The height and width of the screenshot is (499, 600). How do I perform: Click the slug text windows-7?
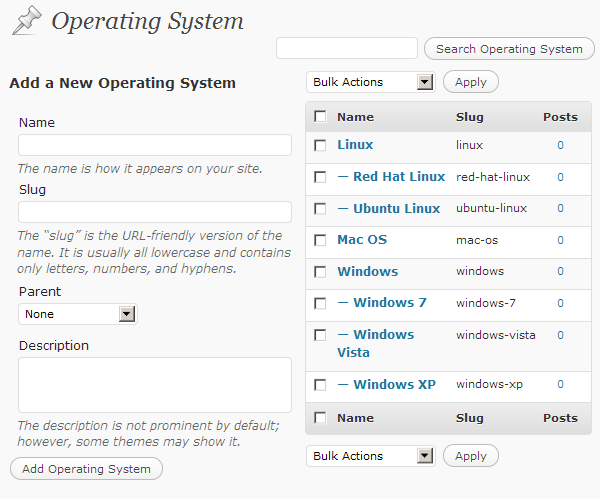tap(486, 303)
